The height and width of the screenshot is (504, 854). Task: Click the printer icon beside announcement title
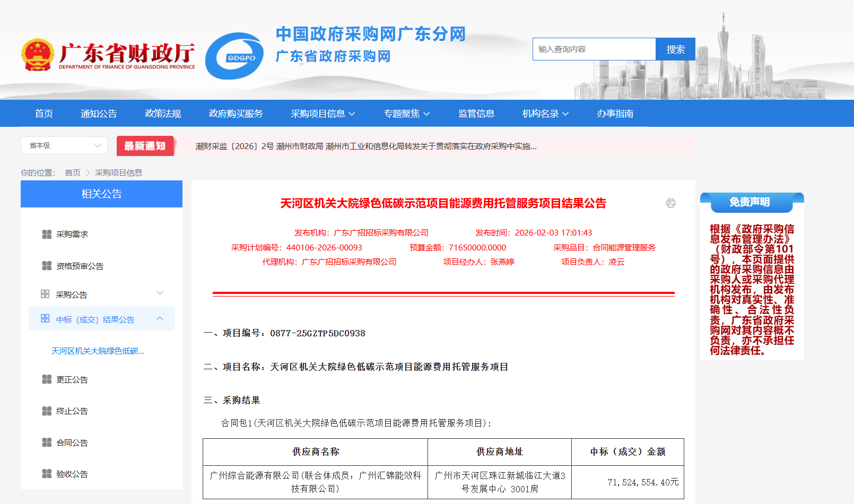[x=670, y=203]
